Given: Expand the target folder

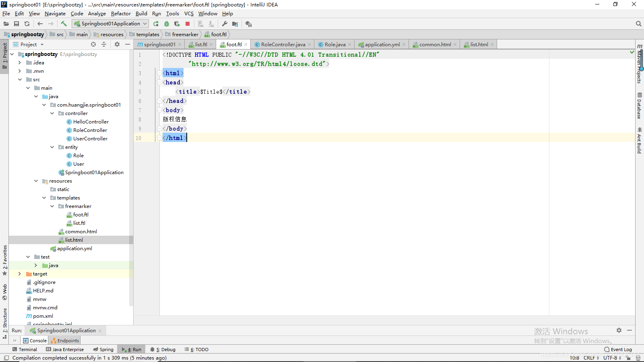Looking at the screenshot, I should pyautogui.click(x=20, y=274).
